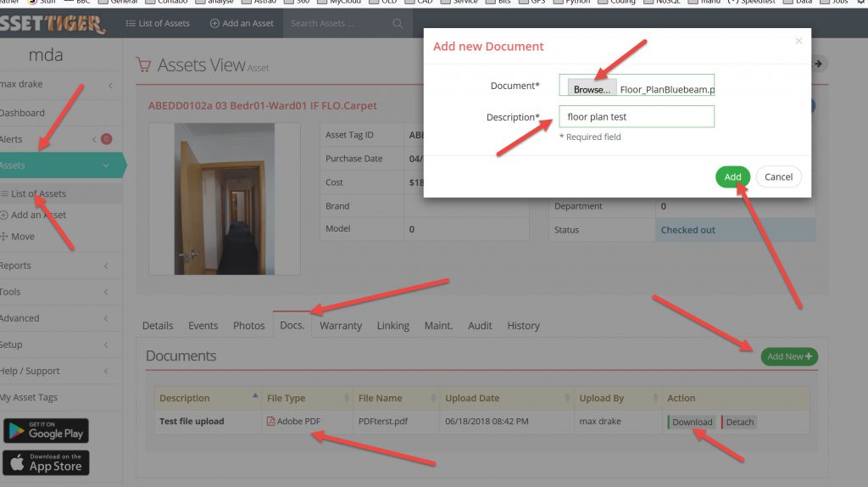This screenshot has height=487, width=868.
Task: Click Add an Asset in top bar
Action: pyautogui.click(x=242, y=24)
